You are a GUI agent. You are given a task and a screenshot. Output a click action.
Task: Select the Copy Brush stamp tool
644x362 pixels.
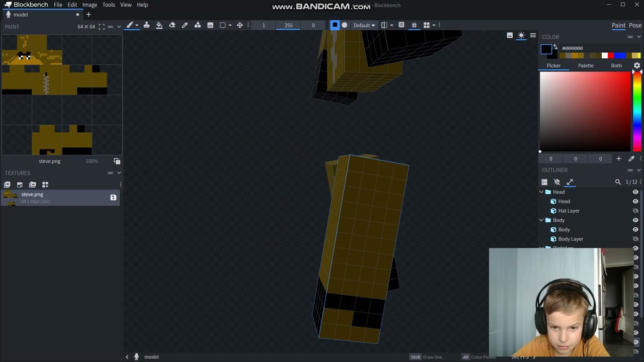(x=146, y=25)
